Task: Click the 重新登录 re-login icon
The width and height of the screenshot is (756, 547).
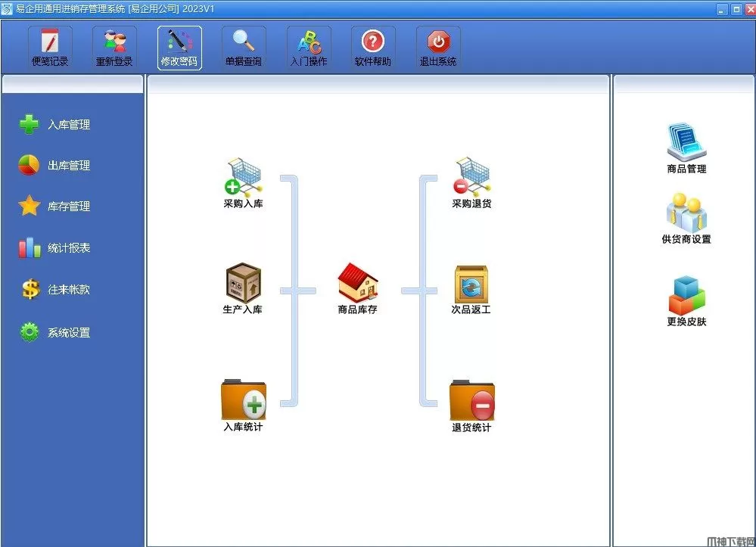Action: click(114, 48)
